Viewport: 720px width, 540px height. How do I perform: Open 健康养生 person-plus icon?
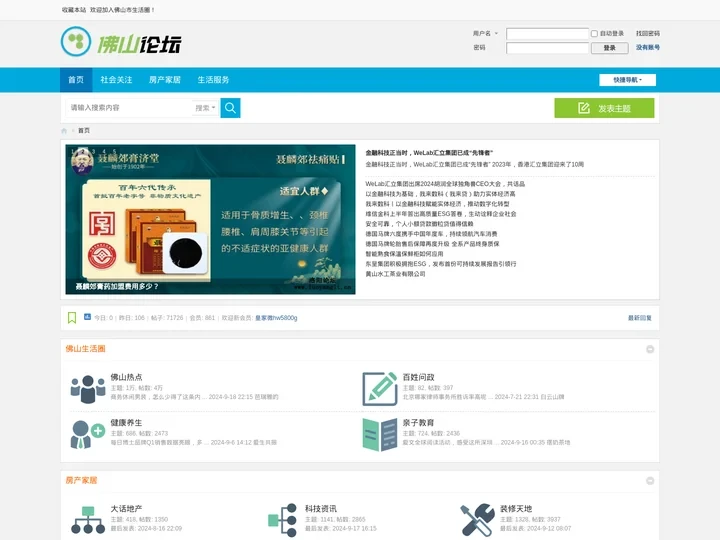(x=88, y=434)
